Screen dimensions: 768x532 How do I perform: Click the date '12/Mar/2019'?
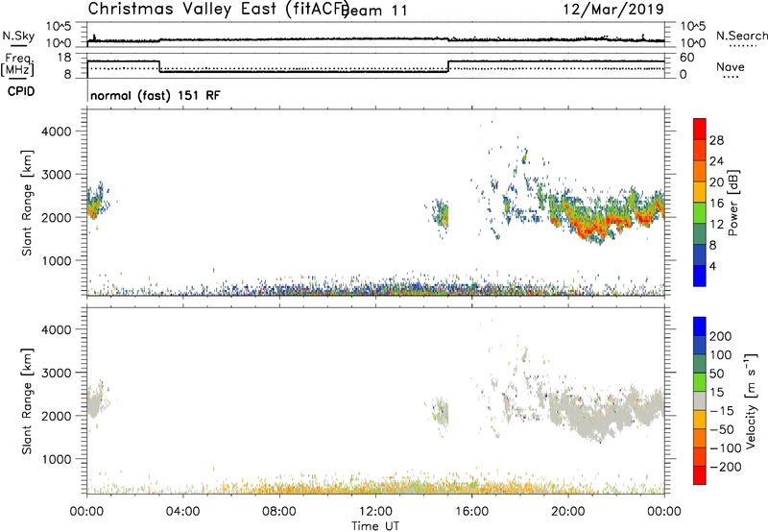point(613,9)
